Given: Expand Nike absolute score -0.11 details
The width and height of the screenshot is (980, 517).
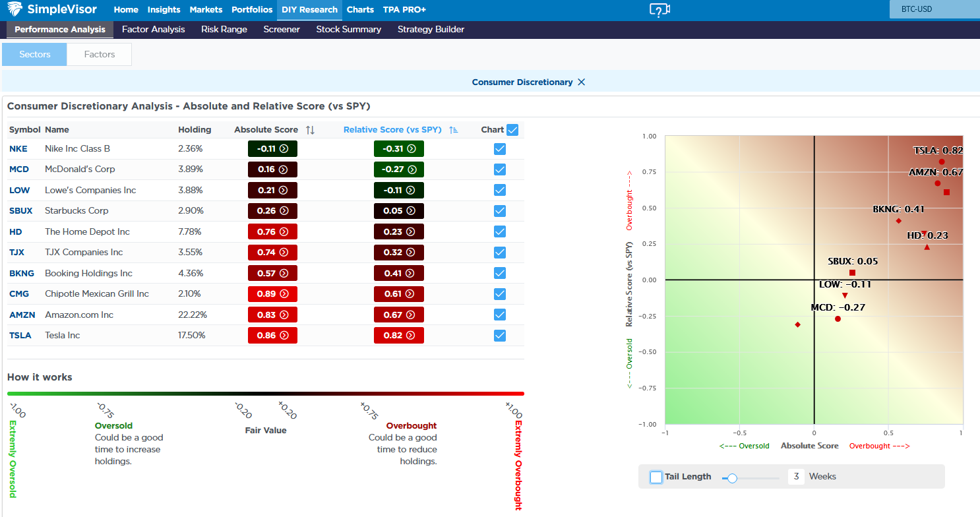Looking at the screenshot, I should pyautogui.click(x=272, y=149).
